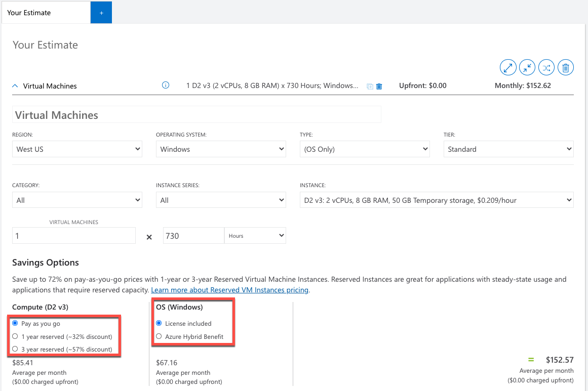Change the Hours unit selector
Image resolution: width=588 pixels, height=391 pixels.
[x=255, y=235]
